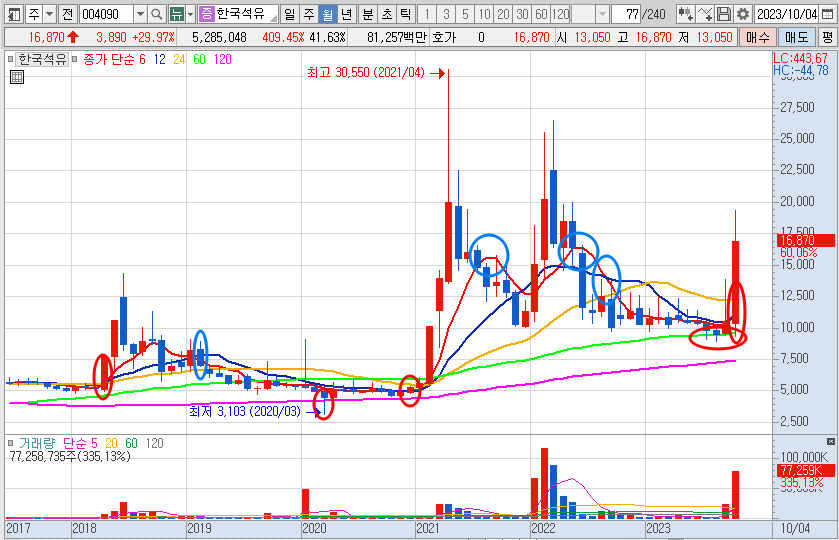Open the empty period combo box
The width and height of the screenshot is (839, 540).
click(590, 14)
